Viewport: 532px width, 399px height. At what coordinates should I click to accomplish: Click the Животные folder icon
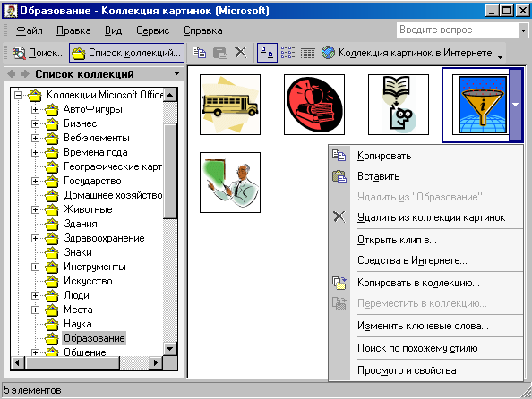coord(52,210)
